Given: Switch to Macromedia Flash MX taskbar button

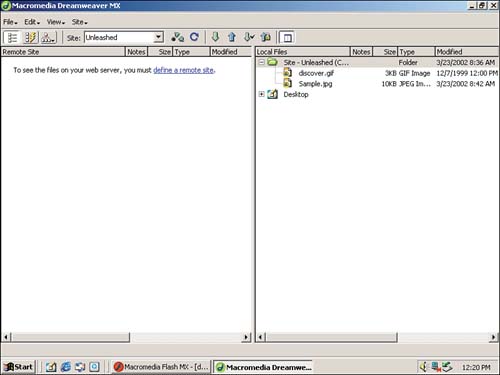Looking at the screenshot, I should click(x=161, y=367).
